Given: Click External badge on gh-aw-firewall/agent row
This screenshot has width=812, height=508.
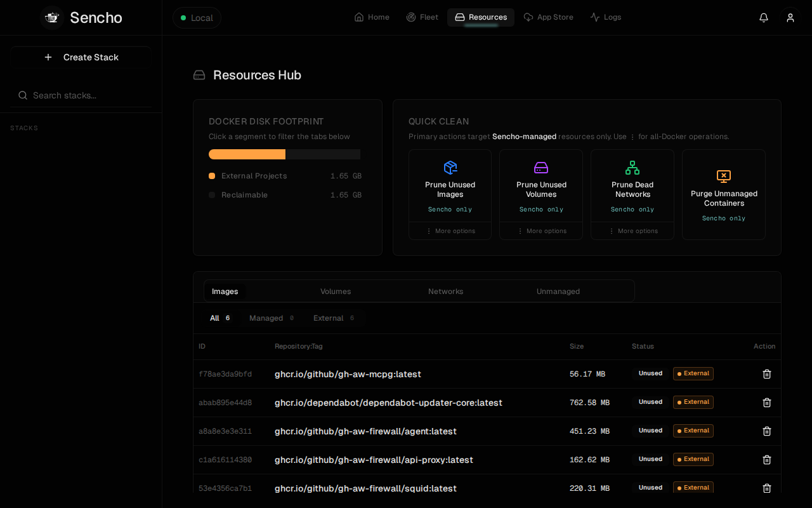Looking at the screenshot, I should click(693, 431).
